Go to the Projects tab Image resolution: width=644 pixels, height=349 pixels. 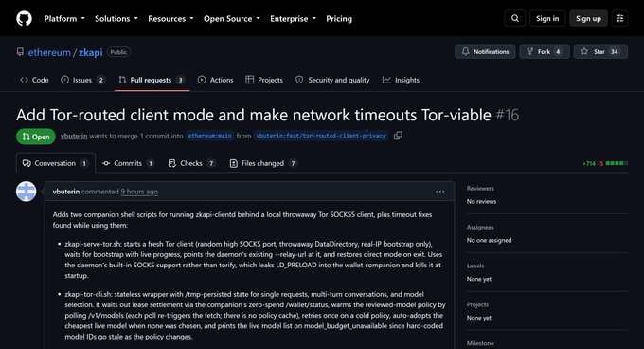click(x=264, y=80)
